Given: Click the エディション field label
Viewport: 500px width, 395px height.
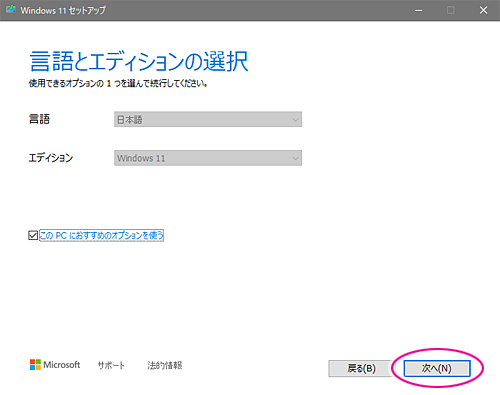Looking at the screenshot, I should coord(51,158).
